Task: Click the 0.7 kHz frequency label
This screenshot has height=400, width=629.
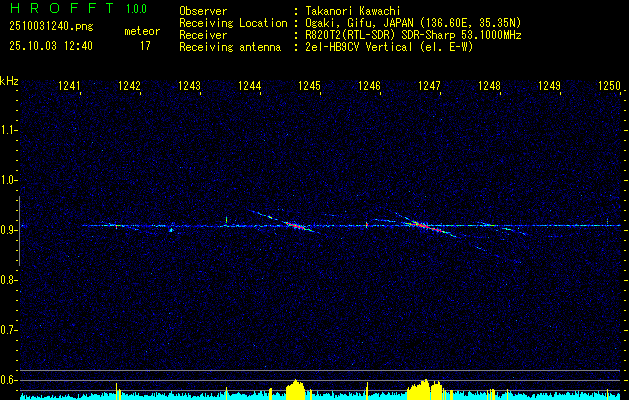Action: (8, 330)
